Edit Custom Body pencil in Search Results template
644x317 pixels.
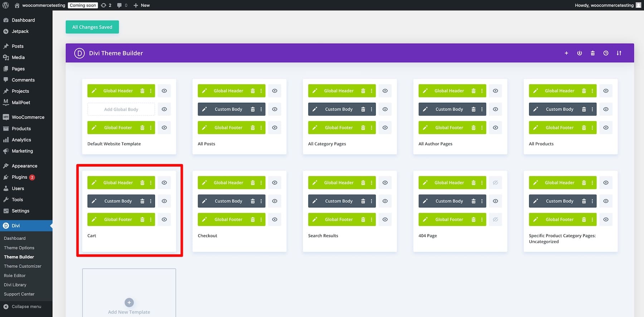pos(314,201)
